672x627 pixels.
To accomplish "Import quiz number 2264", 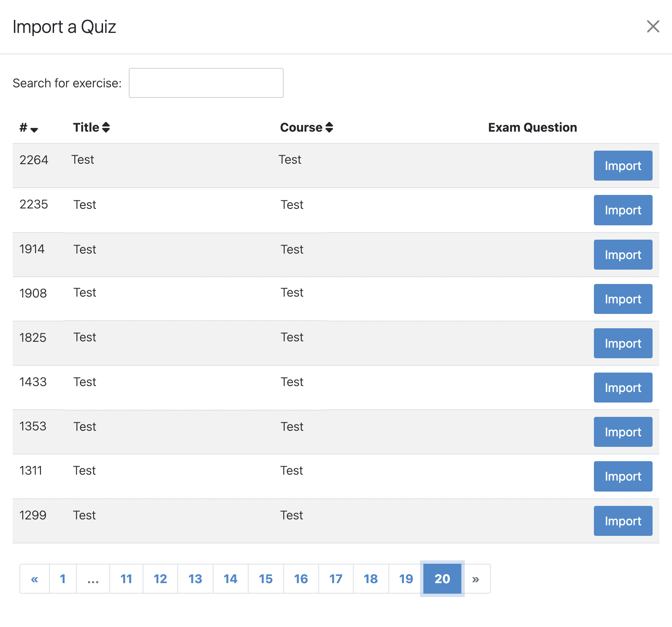I will [x=623, y=166].
